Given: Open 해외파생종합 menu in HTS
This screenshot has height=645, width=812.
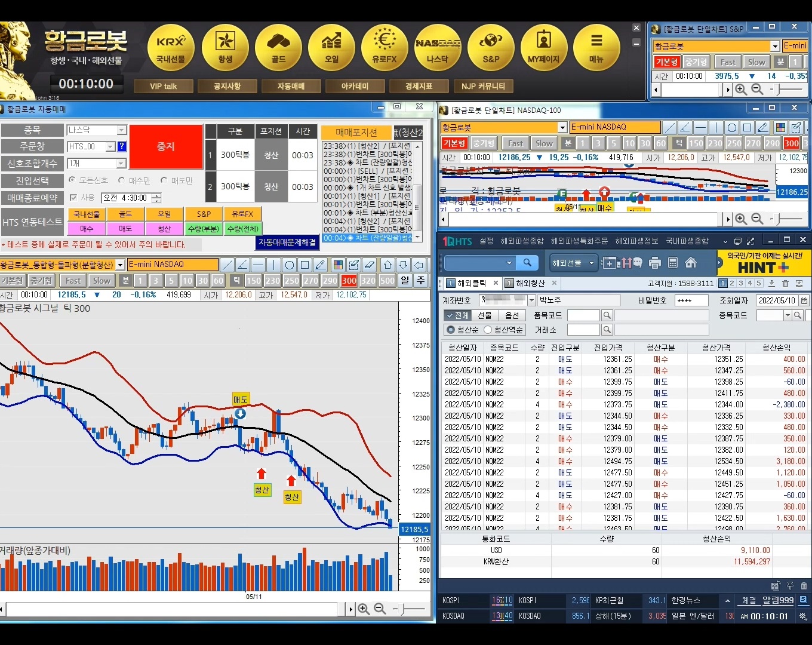Looking at the screenshot, I should click(x=522, y=241).
